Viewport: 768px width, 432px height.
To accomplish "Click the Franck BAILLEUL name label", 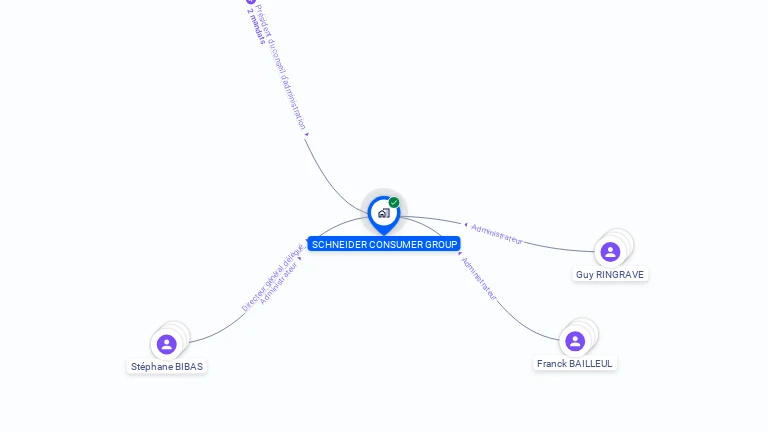I will click(x=575, y=363).
